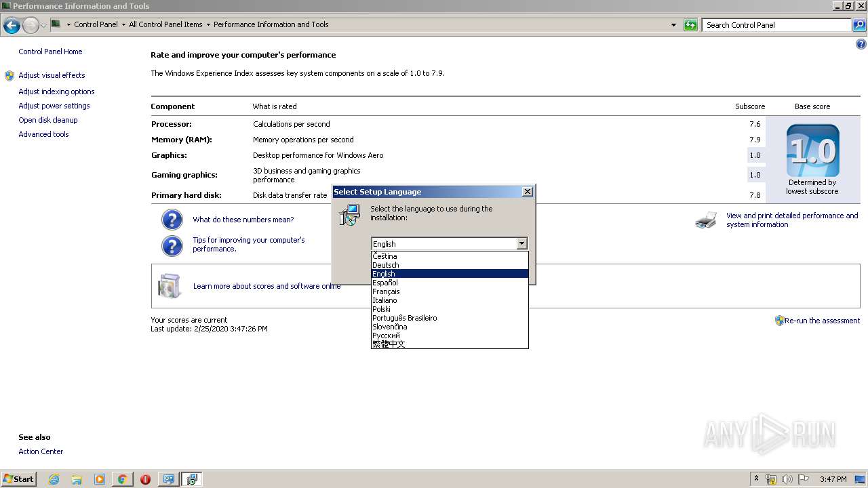Select 繁體中文 from the language list
This screenshot has width=868, height=488.
pos(450,344)
